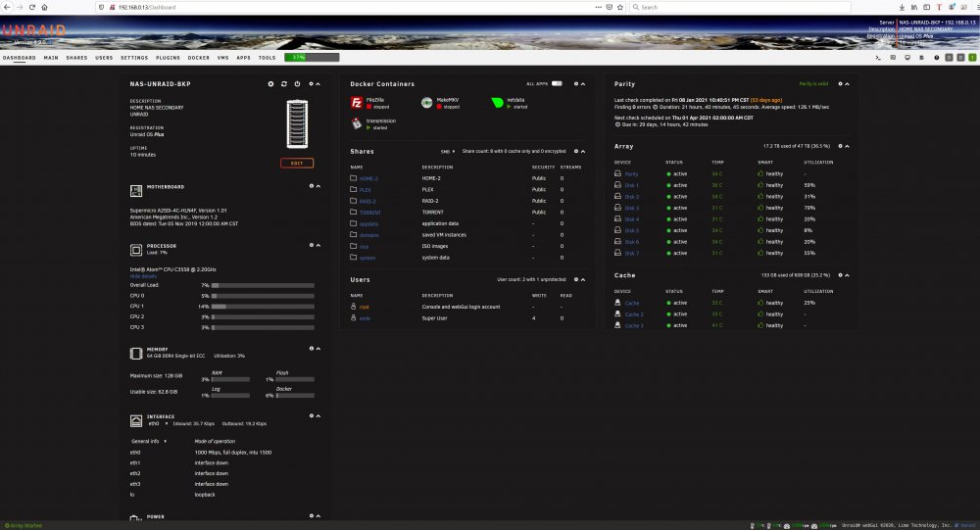Click the reboot icon on NAS-UNRAID-BKP panel
The image size is (980, 530).
tap(284, 83)
